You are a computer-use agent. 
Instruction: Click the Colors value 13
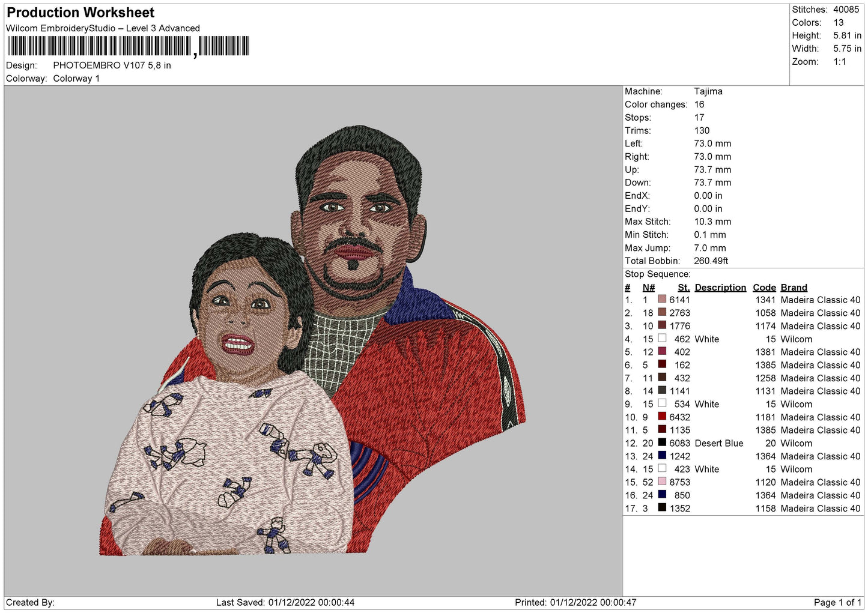coord(838,23)
